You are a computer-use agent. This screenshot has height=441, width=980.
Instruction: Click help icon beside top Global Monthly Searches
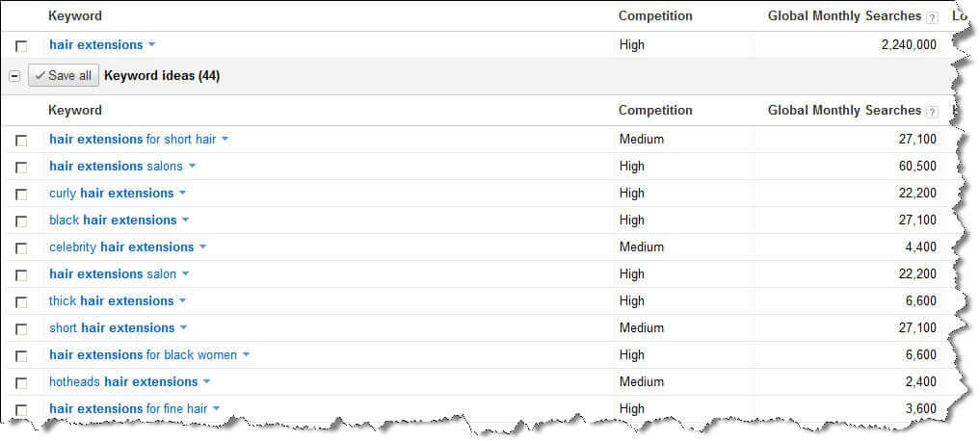(932, 17)
